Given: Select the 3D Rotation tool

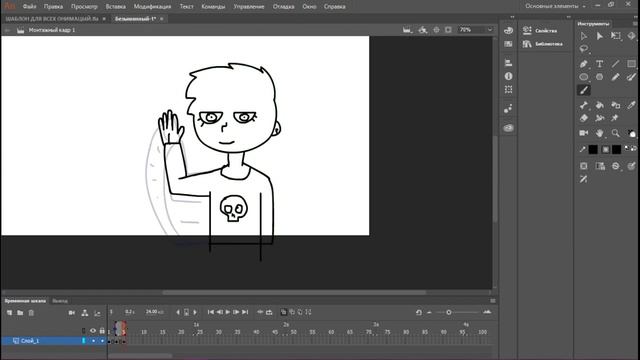Looking at the screenshot, I should (631, 36).
